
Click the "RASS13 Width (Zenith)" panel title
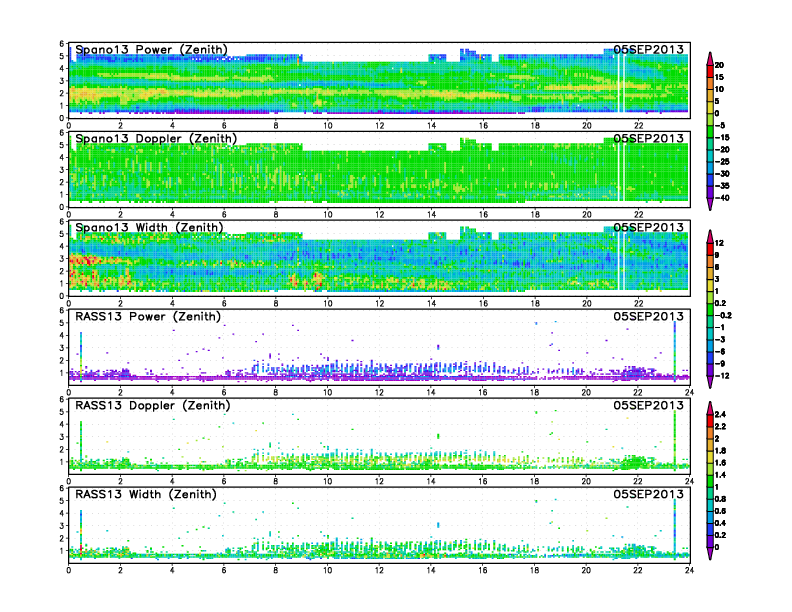click(146, 494)
